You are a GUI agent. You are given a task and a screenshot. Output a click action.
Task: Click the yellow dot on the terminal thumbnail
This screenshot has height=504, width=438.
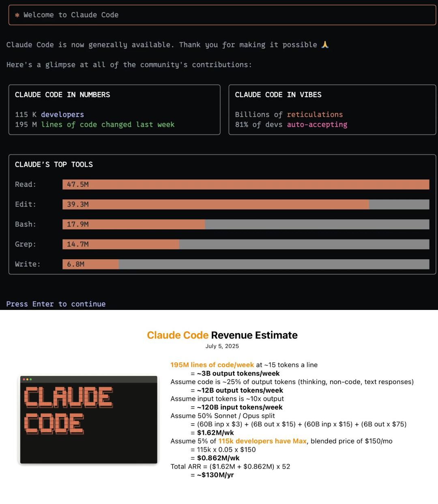pyautogui.click(x=27, y=379)
